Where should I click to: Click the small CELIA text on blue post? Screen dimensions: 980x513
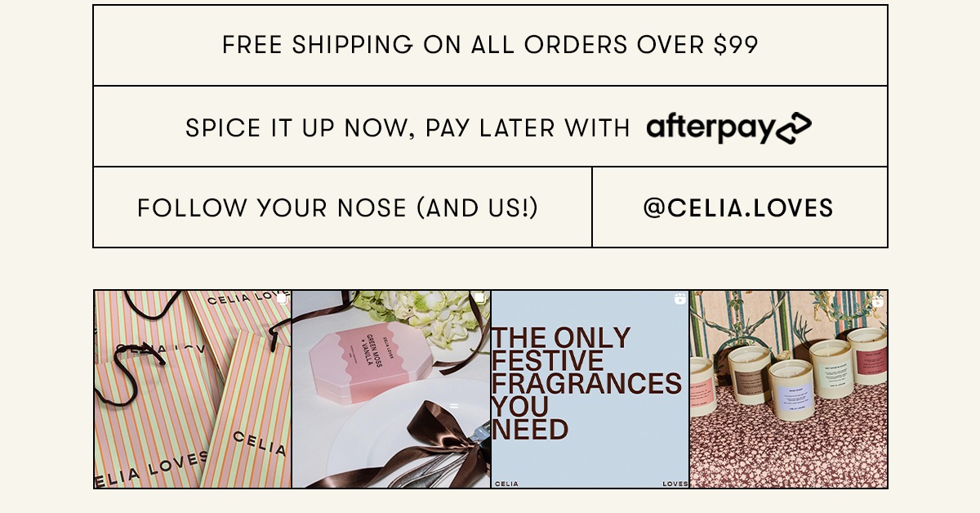(506, 484)
